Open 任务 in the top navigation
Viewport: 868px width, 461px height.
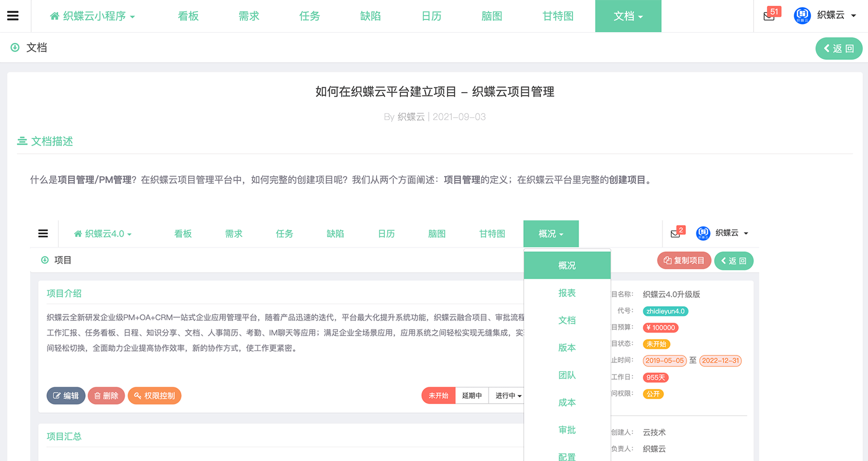pyautogui.click(x=310, y=16)
